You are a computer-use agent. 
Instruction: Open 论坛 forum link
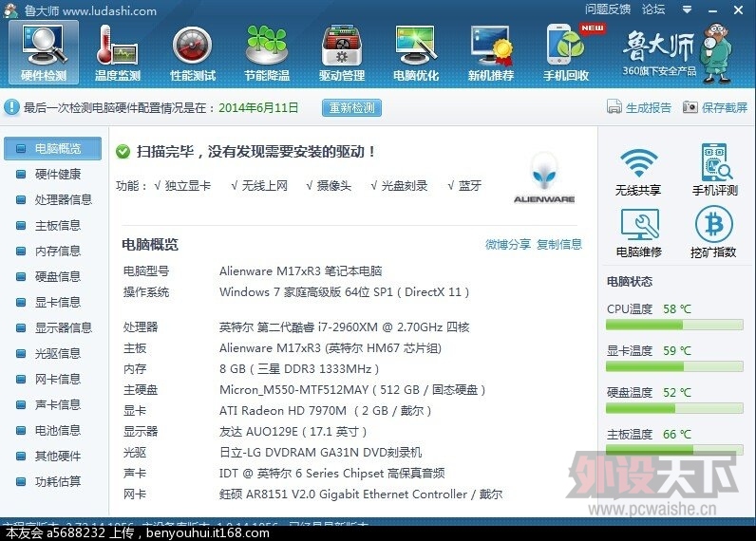(x=653, y=9)
